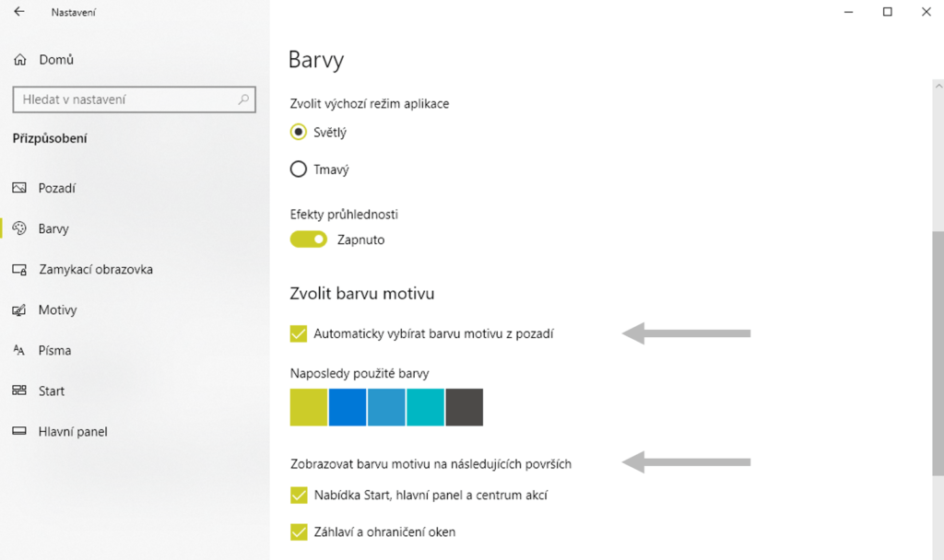Click the Hlavní panel taskbar icon
Viewport: 944px width, 560px height.
click(19, 431)
